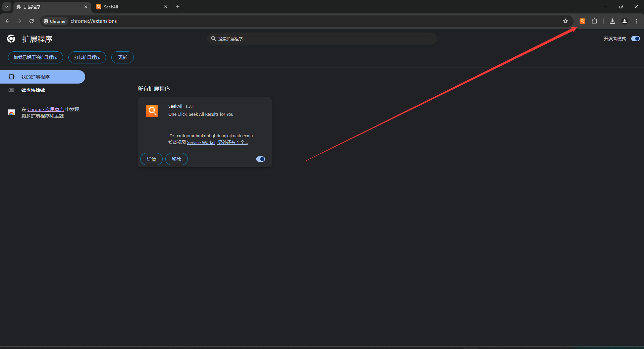Close the 扩展程序 tab

tap(86, 7)
